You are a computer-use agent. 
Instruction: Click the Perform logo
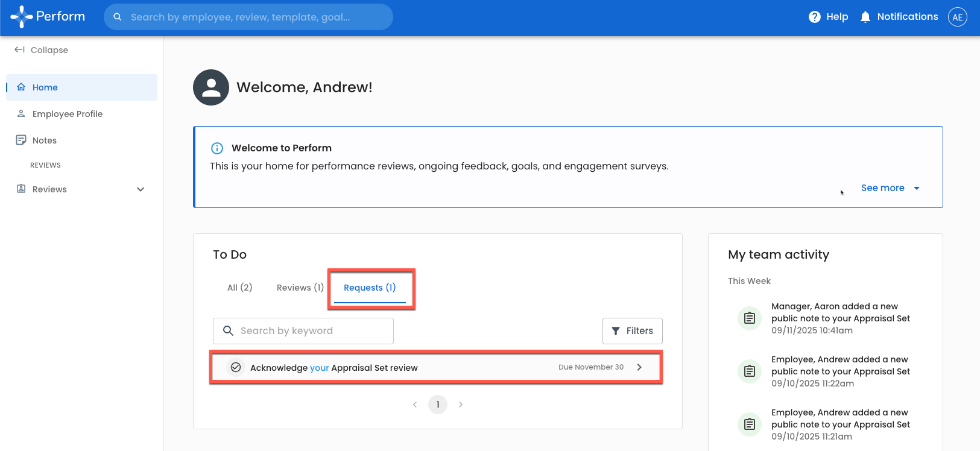pyautogui.click(x=48, y=17)
